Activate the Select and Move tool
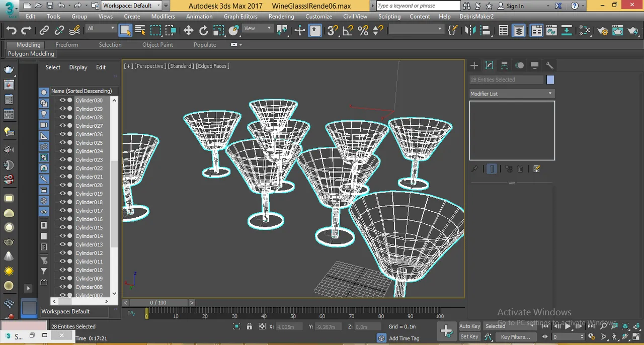644x345 pixels. click(188, 31)
